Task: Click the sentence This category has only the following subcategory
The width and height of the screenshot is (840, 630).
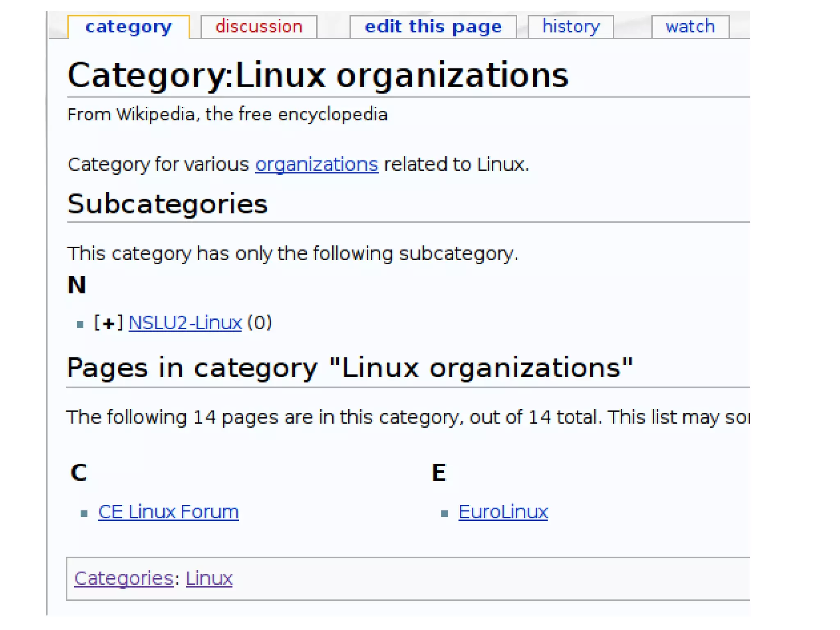Action: tap(293, 254)
